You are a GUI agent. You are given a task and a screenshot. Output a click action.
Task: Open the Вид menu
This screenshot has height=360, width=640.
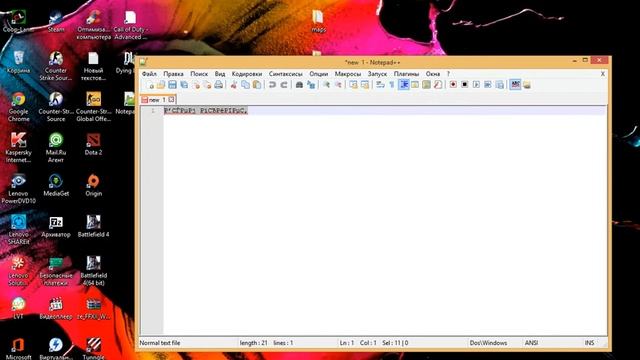pyautogui.click(x=220, y=74)
